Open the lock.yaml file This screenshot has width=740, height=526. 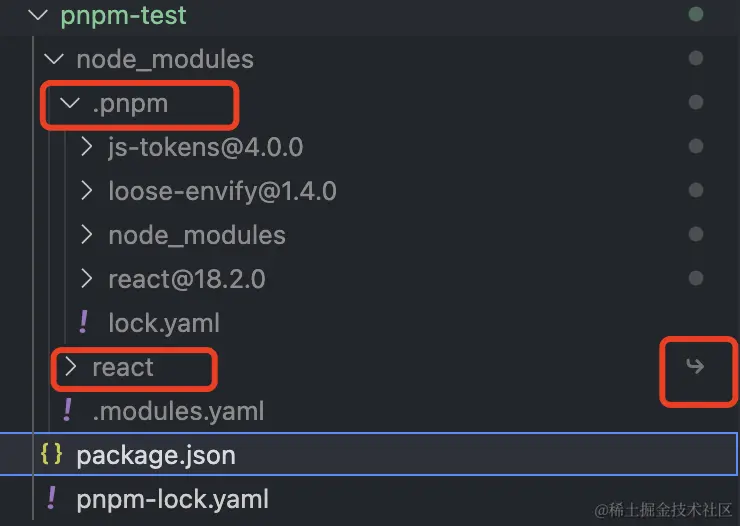163,323
